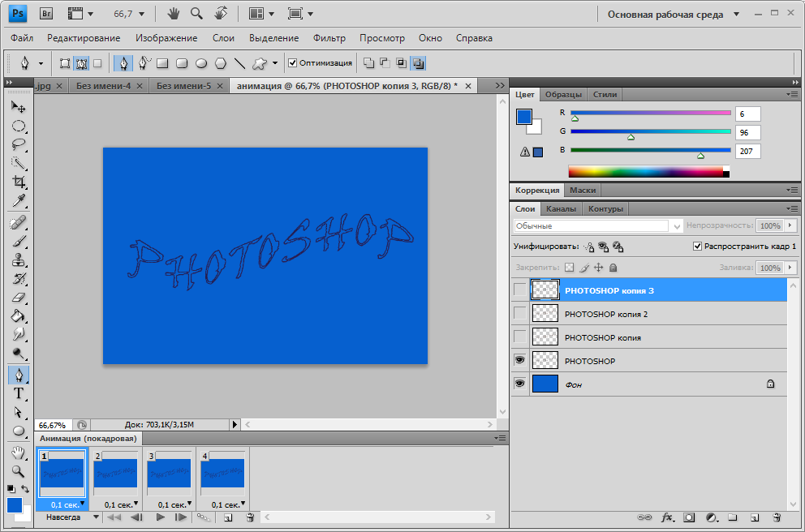Select the Type tool
The height and width of the screenshot is (532, 805).
click(x=19, y=393)
